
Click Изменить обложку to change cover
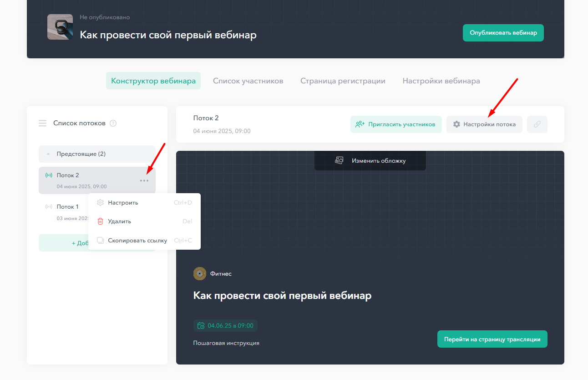(x=370, y=160)
